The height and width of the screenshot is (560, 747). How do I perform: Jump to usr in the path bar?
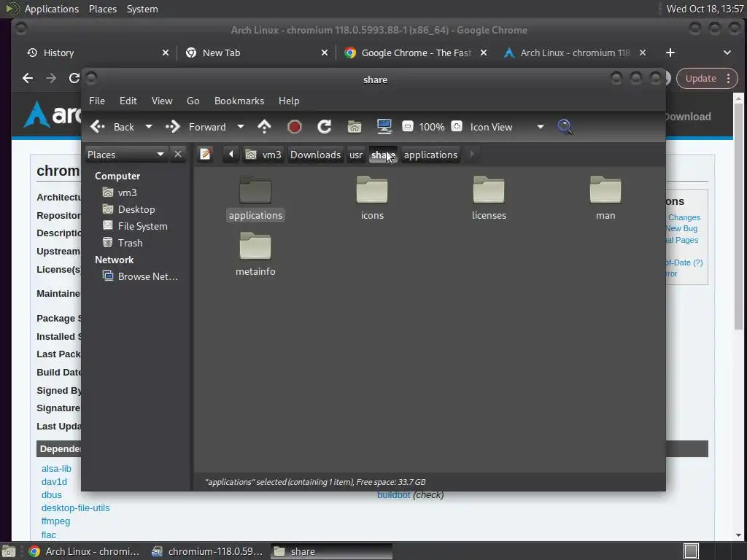tap(356, 155)
